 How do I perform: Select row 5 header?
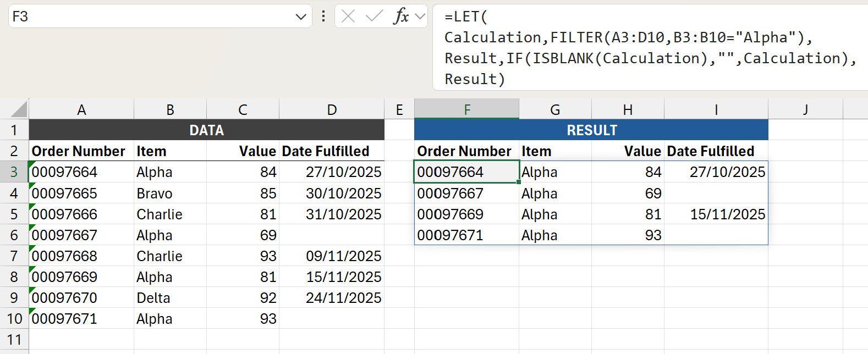[x=14, y=214]
